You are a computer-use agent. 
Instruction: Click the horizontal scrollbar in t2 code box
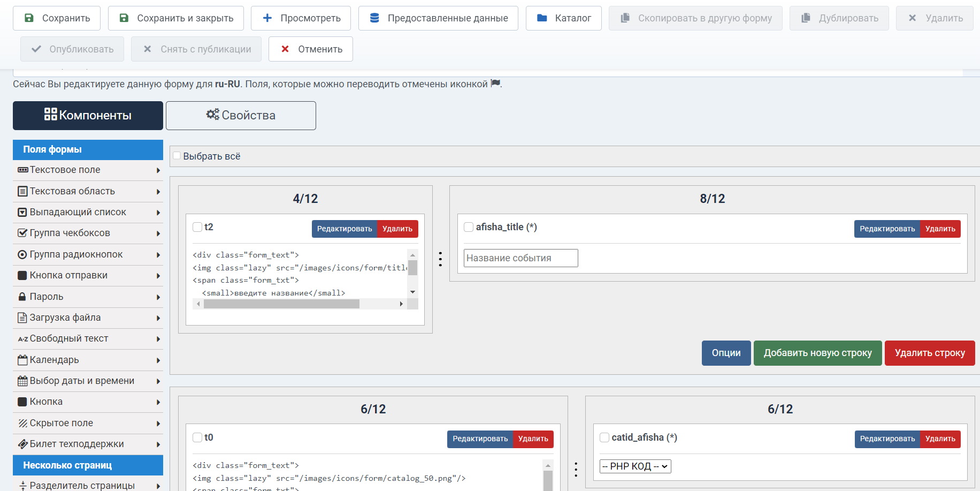tap(281, 304)
